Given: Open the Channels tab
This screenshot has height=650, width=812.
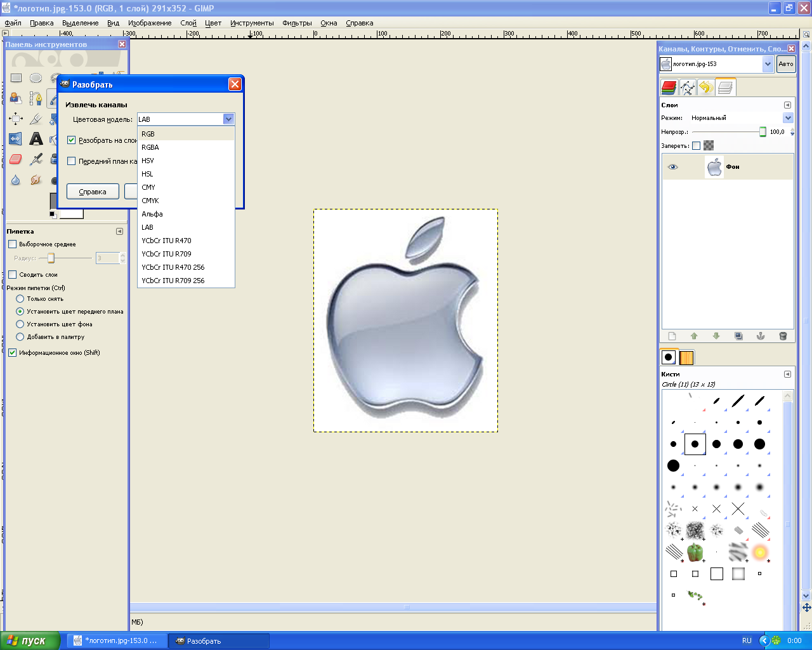Looking at the screenshot, I should [x=669, y=88].
